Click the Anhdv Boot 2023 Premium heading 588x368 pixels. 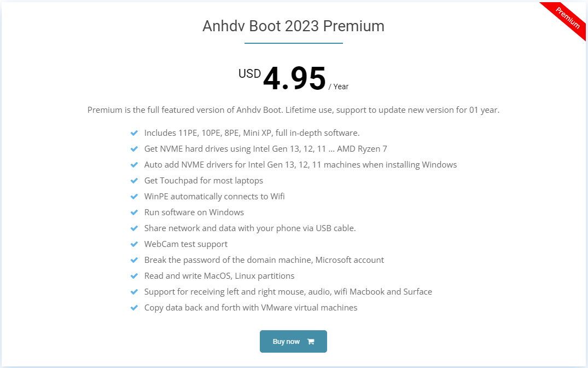pos(293,26)
